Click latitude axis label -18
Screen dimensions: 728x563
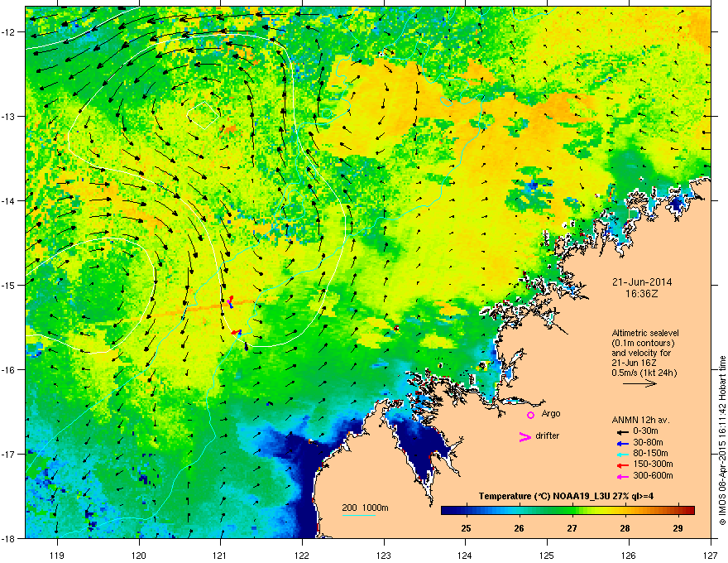(x=9, y=538)
